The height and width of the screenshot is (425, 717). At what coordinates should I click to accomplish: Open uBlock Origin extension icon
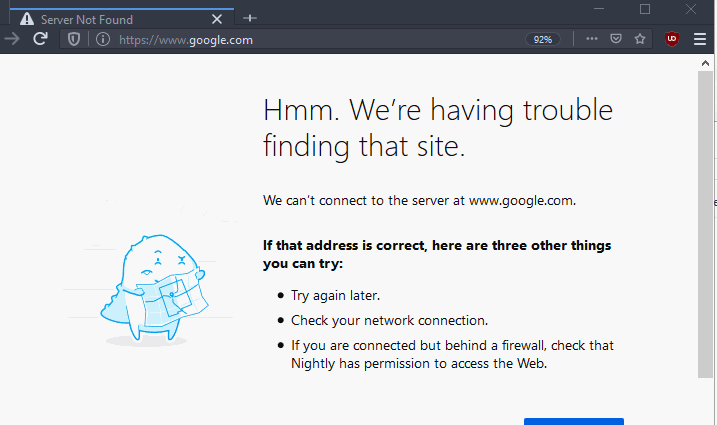(671, 39)
